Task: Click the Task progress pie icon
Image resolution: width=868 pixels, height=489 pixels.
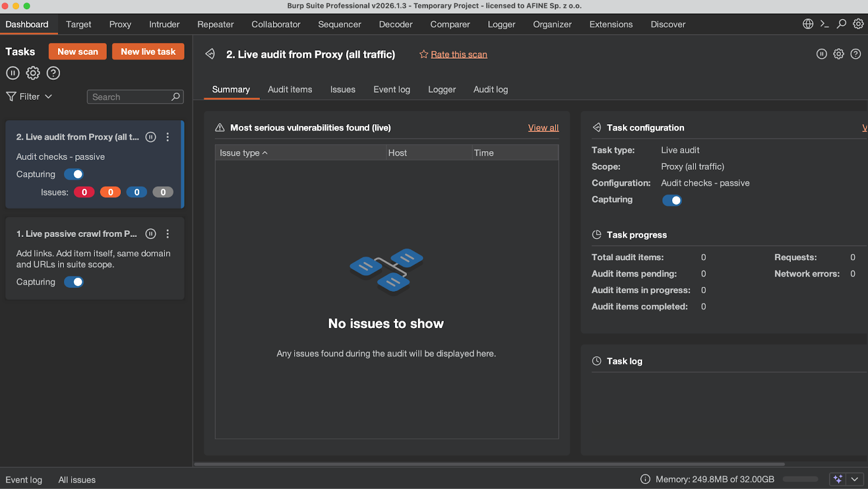Action: click(597, 235)
